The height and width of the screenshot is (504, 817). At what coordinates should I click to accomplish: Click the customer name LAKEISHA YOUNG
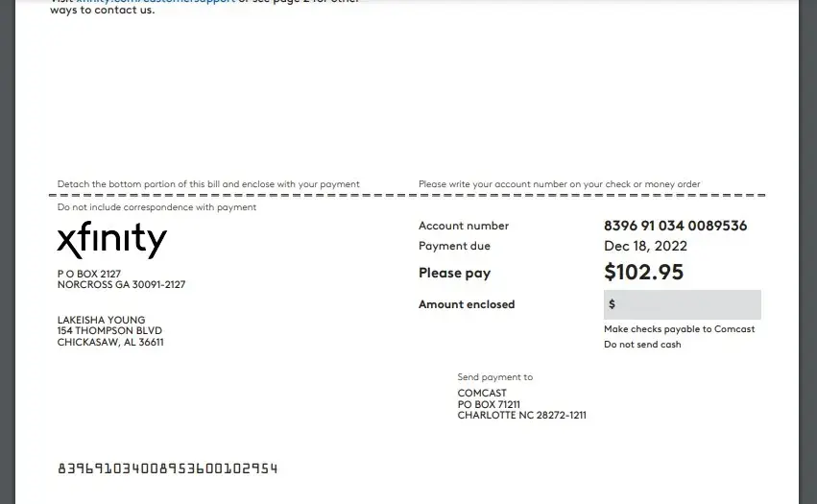coord(102,321)
